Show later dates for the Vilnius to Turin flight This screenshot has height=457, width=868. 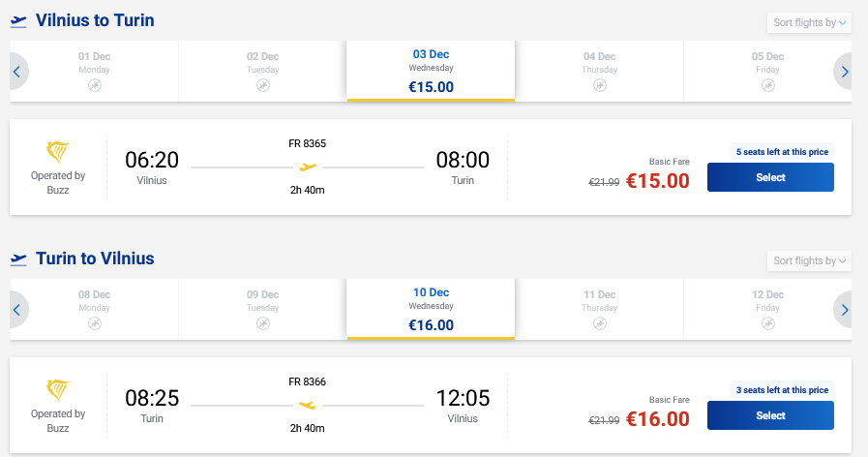(x=845, y=72)
